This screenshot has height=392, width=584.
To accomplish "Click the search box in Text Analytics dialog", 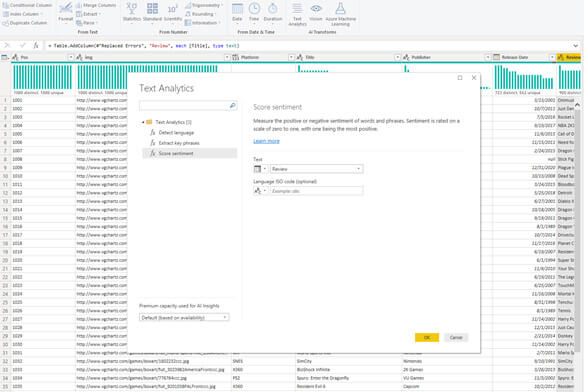I will point(184,106).
